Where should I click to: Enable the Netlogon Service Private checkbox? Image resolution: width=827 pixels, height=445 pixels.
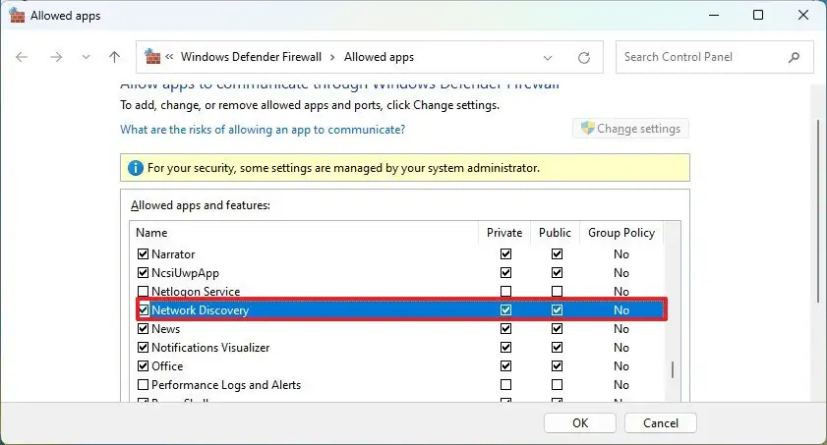point(505,292)
